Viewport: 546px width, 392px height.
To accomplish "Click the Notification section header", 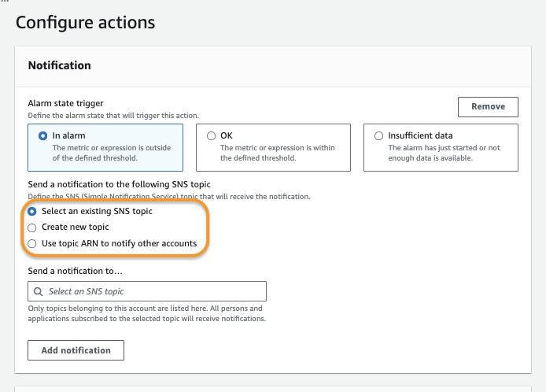I will (x=60, y=65).
